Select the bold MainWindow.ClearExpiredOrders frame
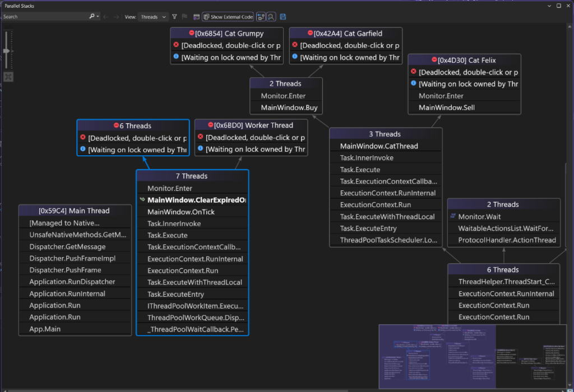 tap(192, 200)
